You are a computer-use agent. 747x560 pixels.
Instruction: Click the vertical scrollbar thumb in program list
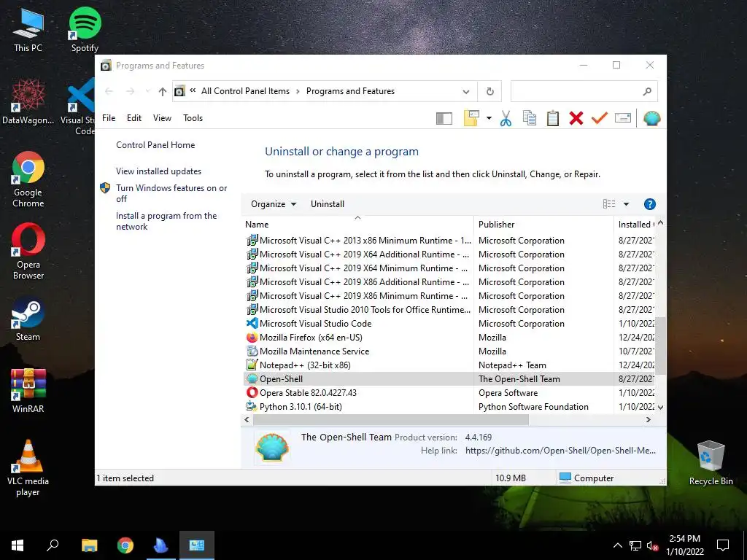[660, 345]
